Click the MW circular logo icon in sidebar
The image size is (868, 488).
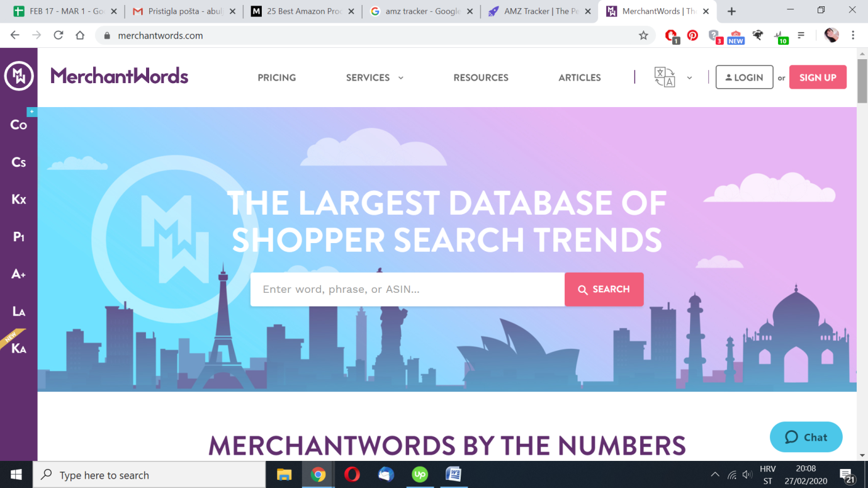pos(18,77)
